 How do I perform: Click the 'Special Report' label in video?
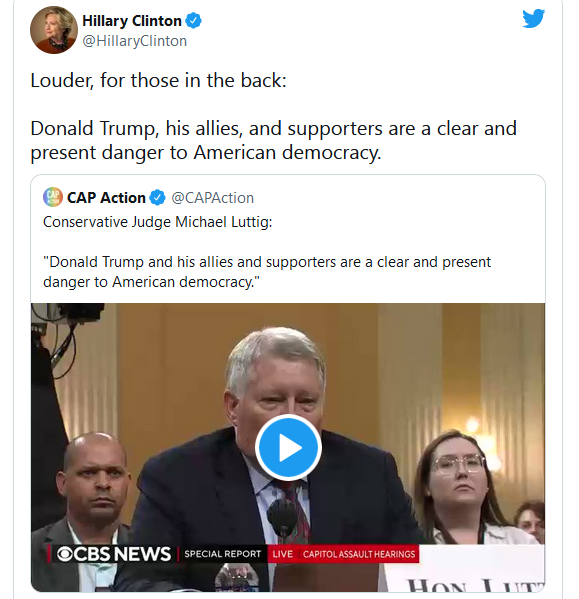[223, 554]
